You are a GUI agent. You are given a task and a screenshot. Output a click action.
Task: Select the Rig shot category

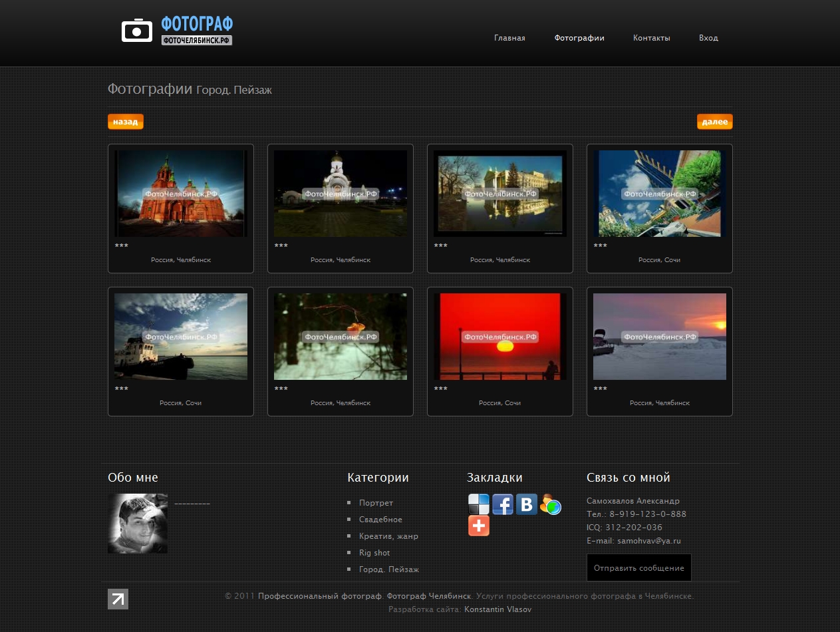[x=374, y=553]
